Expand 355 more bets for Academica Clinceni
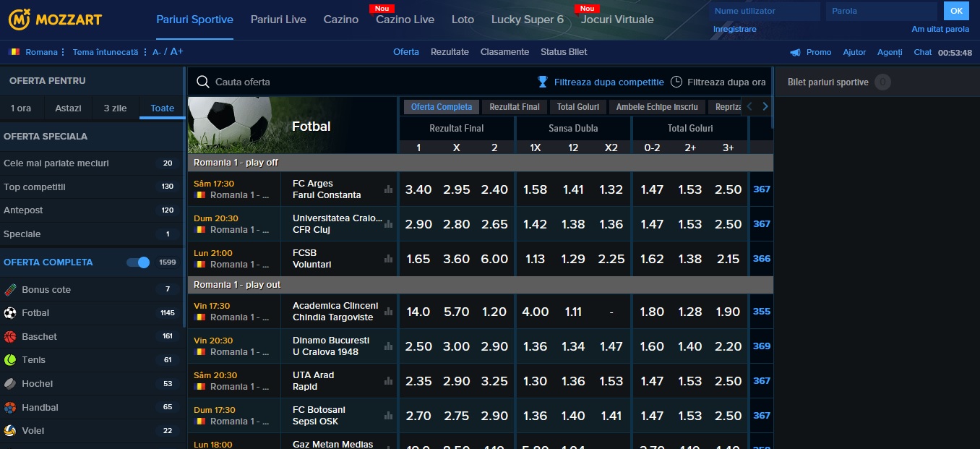 [762, 312]
